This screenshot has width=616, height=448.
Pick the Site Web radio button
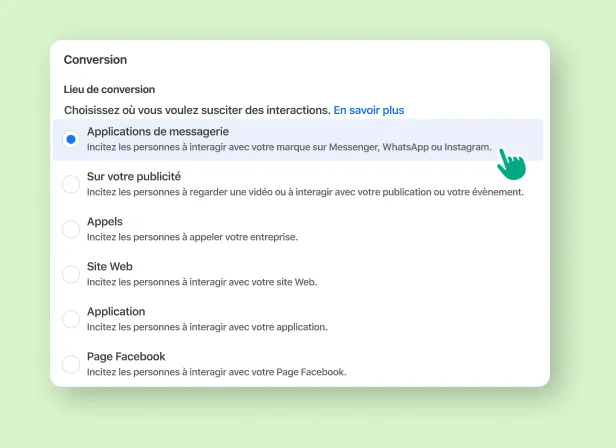[x=71, y=274]
